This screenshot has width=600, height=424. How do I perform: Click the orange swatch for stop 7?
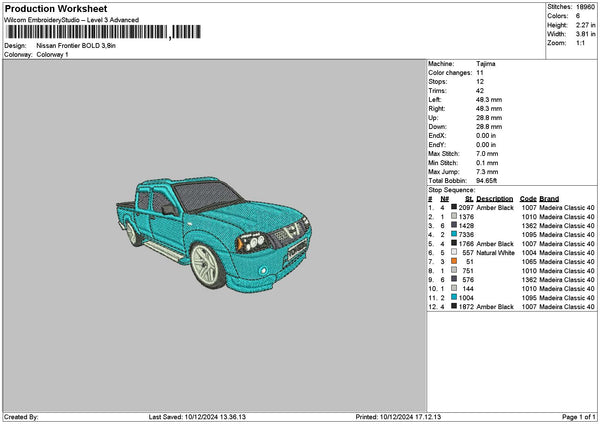(x=455, y=261)
